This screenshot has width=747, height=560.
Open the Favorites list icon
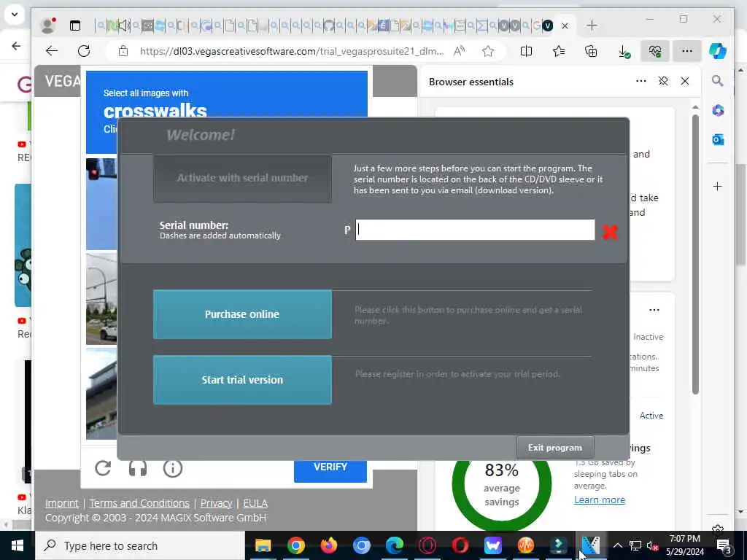coord(558,51)
